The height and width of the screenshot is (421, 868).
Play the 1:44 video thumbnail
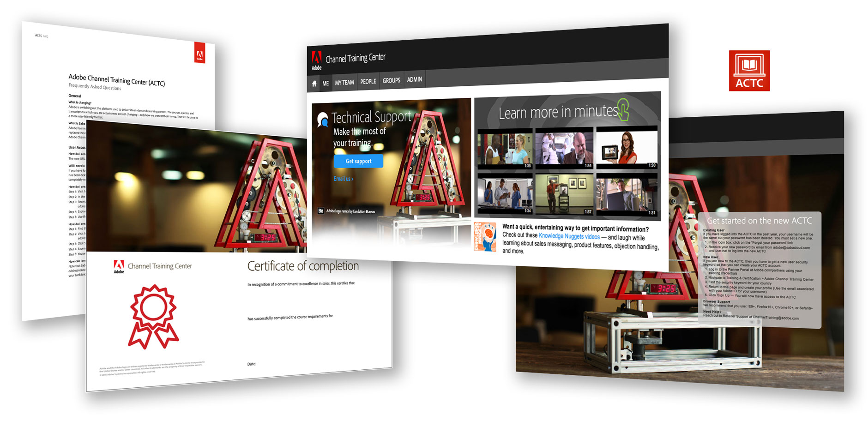pyautogui.click(x=564, y=148)
